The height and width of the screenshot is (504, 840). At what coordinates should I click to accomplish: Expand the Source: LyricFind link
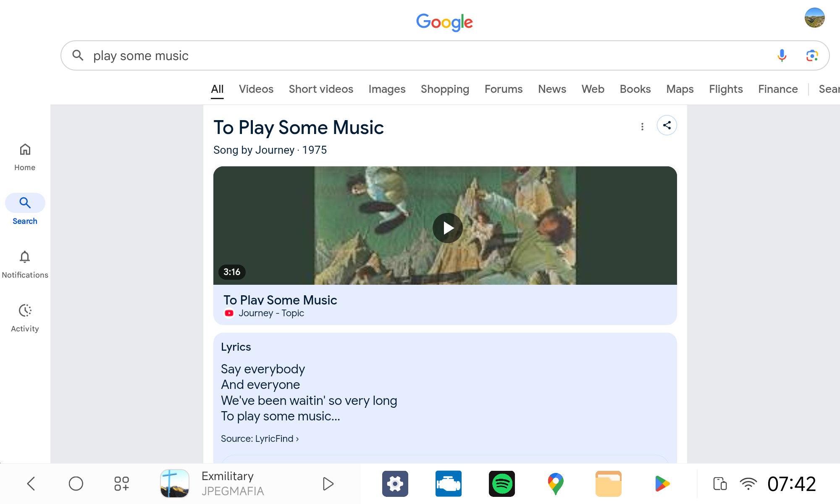click(x=260, y=438)
